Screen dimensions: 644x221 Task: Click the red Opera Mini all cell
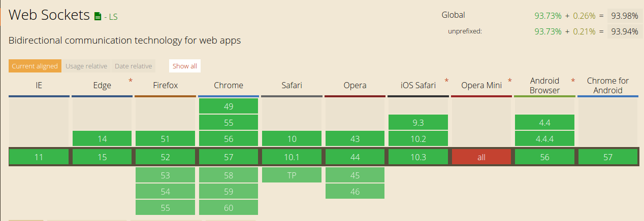click(x=481, y=157)
